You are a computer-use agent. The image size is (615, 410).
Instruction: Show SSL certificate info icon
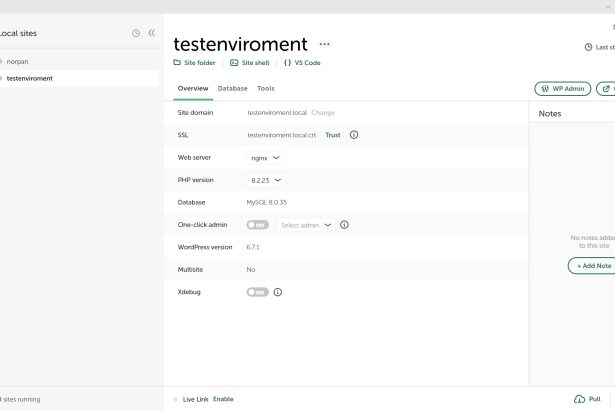coord(354,135)
